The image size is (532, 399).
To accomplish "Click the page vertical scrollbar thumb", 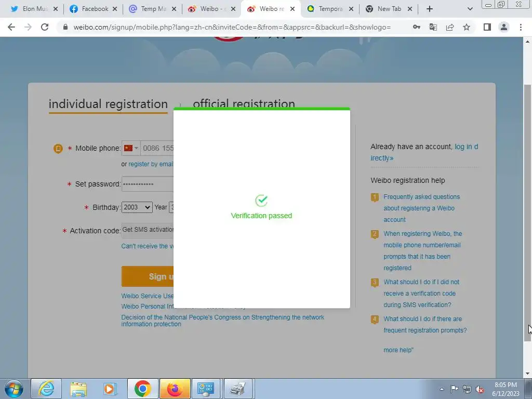I will 527,212.
